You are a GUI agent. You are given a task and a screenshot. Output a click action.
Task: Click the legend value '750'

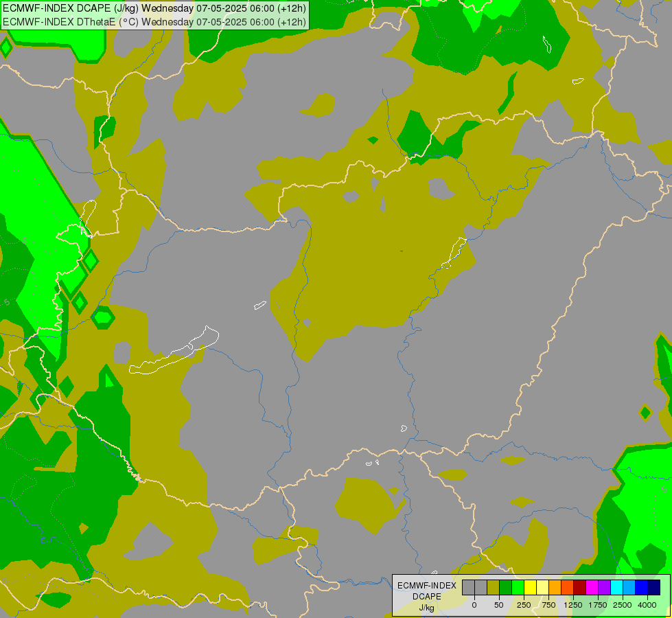pyautogui.click(x=548, y=605)
